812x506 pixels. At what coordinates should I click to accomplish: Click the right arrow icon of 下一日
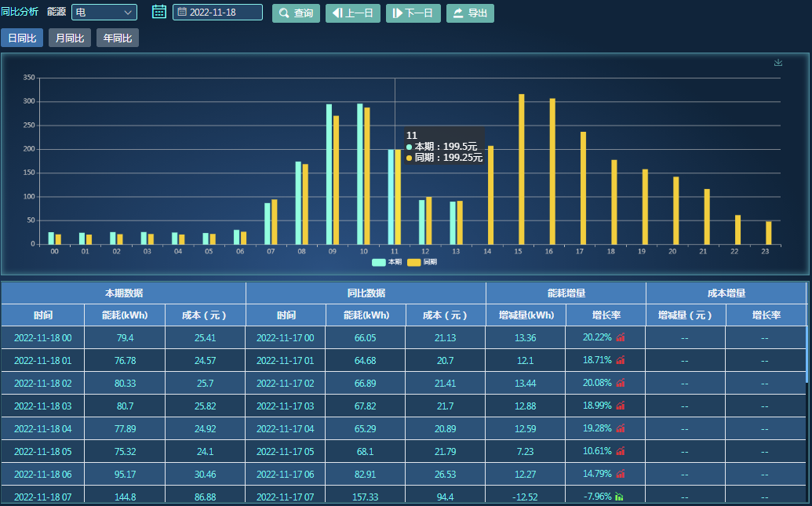pos(398,13)
